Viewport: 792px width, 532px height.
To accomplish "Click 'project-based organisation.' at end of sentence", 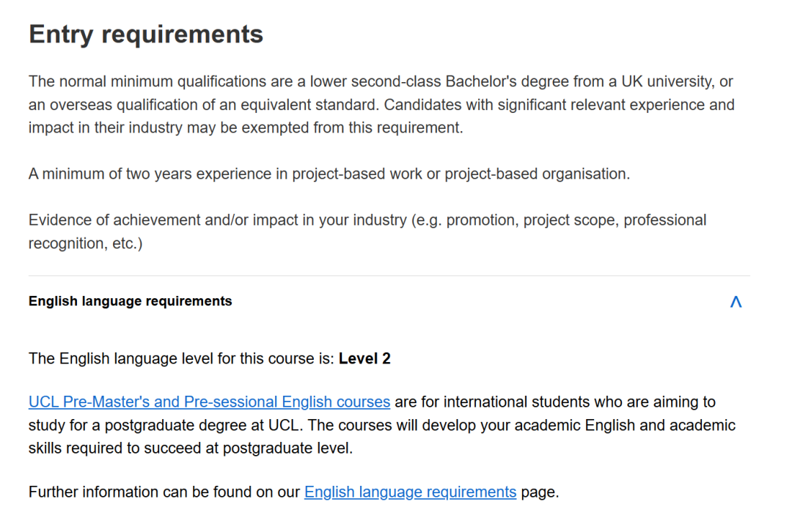I will [537, 174].
